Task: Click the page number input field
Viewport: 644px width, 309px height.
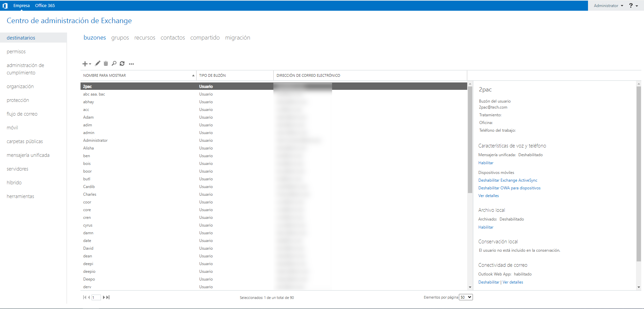Action: [96, 297]
